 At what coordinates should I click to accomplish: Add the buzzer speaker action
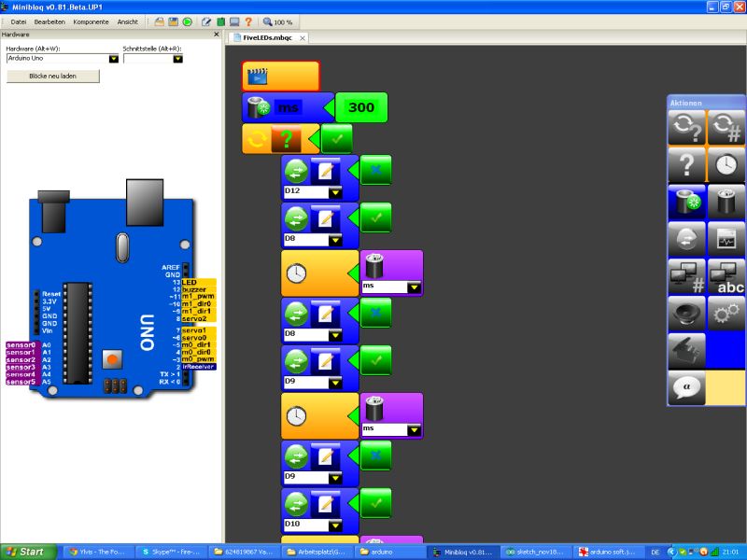(x=686, y=314)
